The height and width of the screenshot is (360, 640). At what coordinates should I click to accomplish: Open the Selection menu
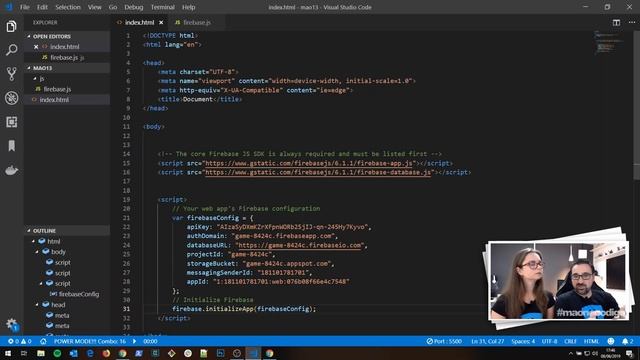(x=68, y=7)
